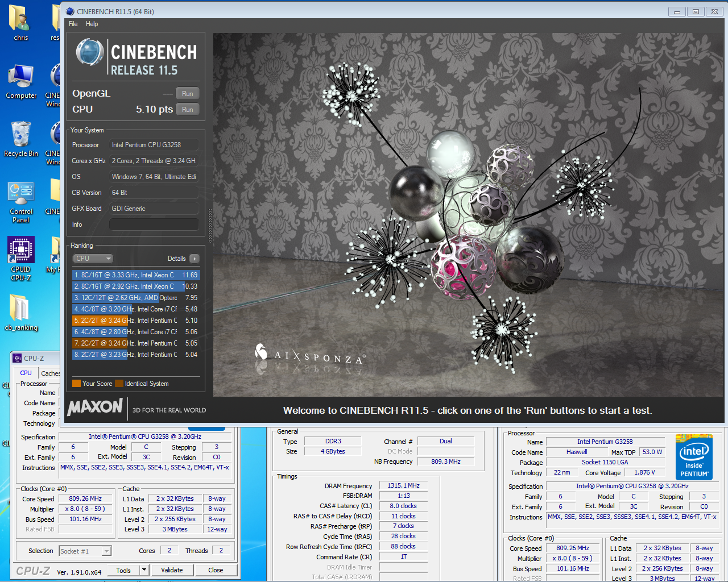Click the Core Speed value 809.26 MHz

(85, 498)
